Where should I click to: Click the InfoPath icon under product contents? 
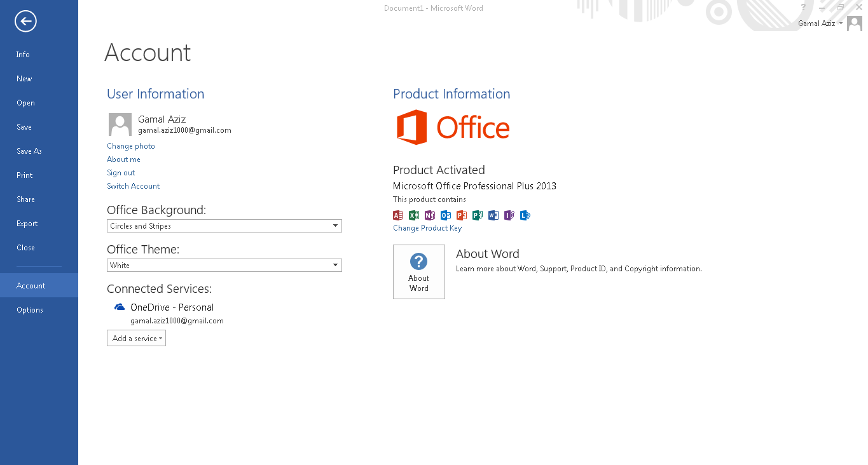coord(509,215)
